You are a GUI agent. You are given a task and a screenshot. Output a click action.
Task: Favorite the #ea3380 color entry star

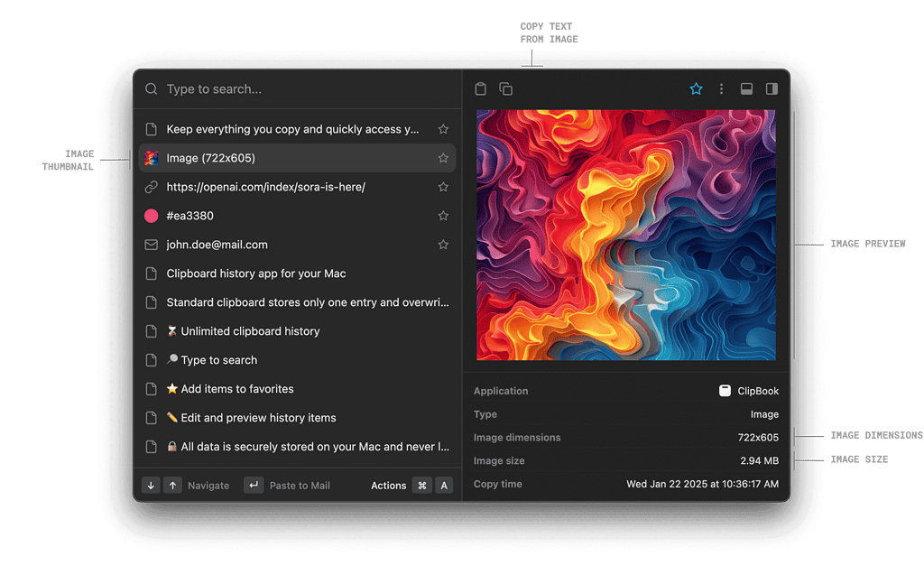click(443, 216)
